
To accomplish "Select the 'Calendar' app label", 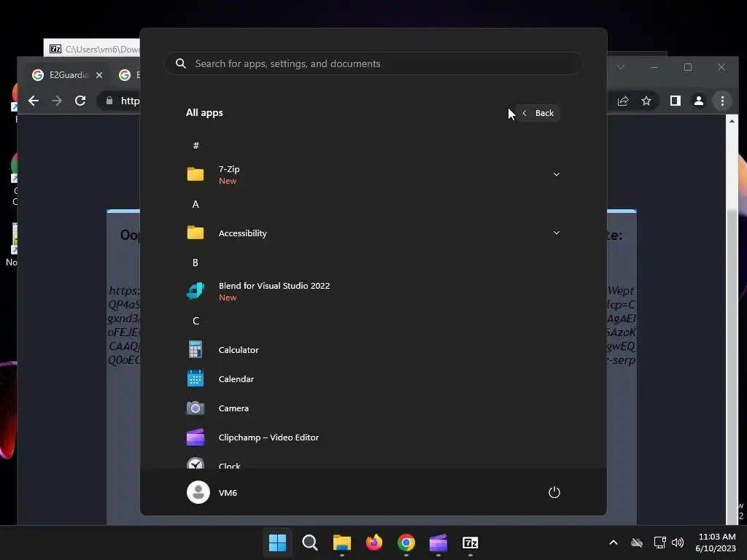I will (x=236, y=379).
